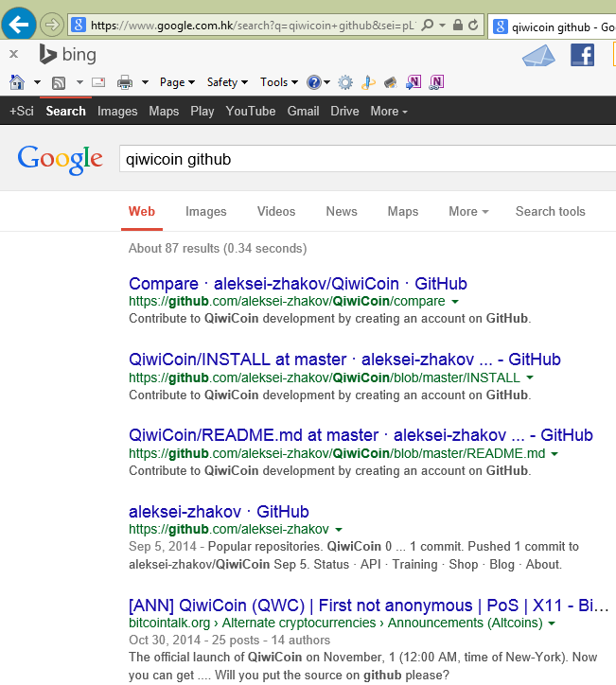Click the gear icon in command bar

[x=345, y=82]
